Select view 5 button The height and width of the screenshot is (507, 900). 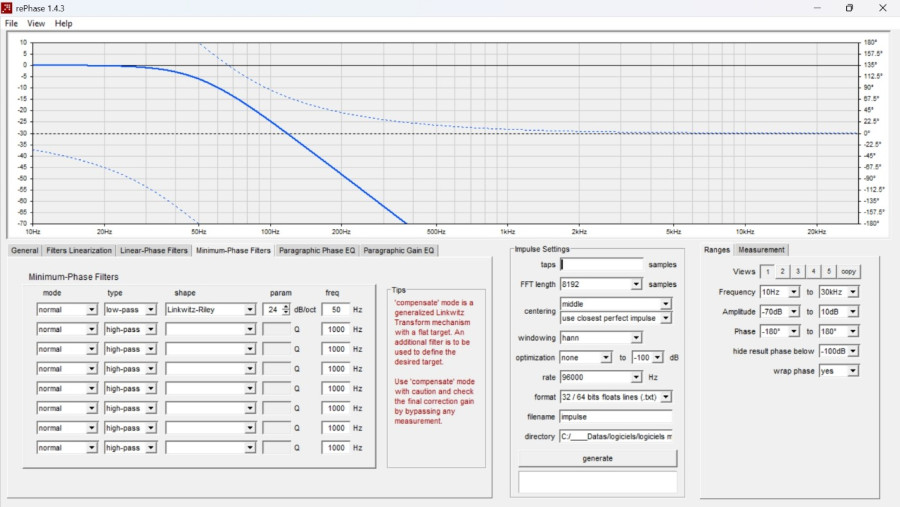point(829,272)
